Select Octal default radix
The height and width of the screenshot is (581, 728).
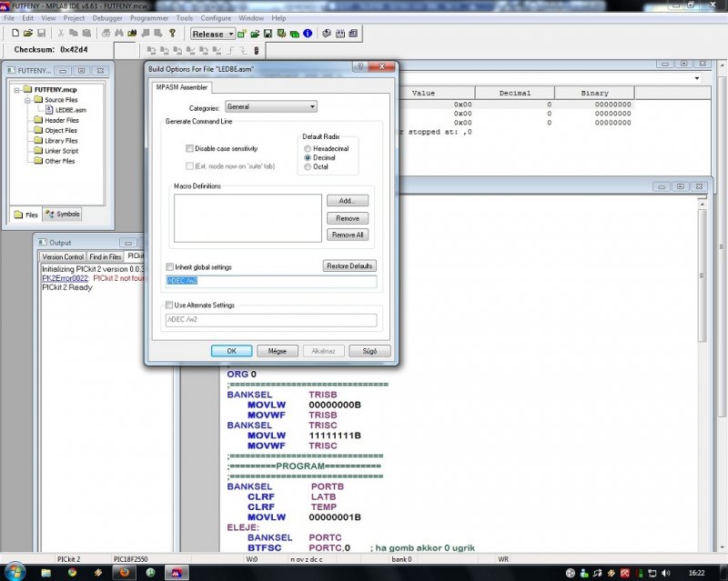tap(308, 166)
